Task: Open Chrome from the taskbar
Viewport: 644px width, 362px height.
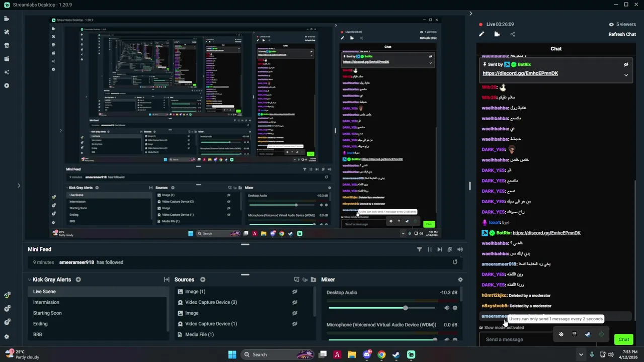Action: (x=381, y=354)
